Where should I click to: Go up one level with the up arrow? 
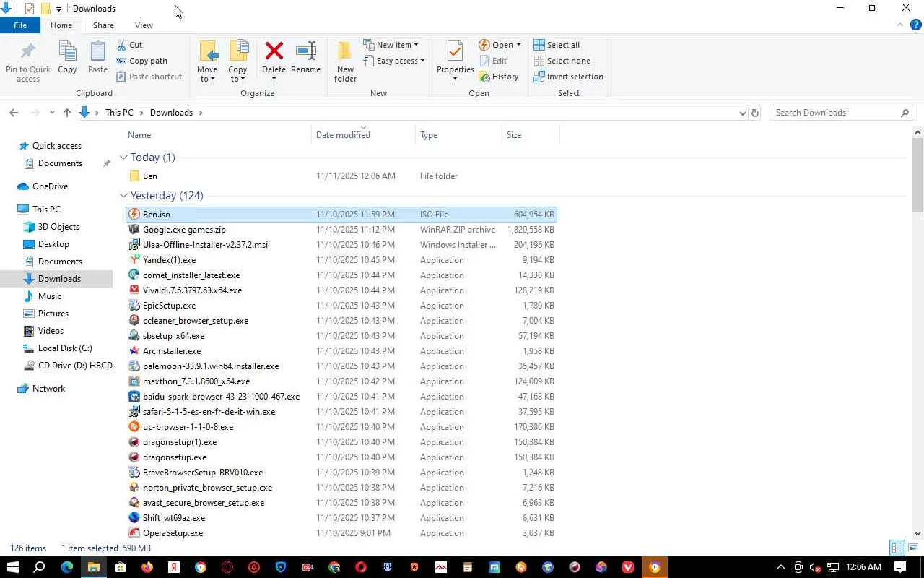[67, 113]
